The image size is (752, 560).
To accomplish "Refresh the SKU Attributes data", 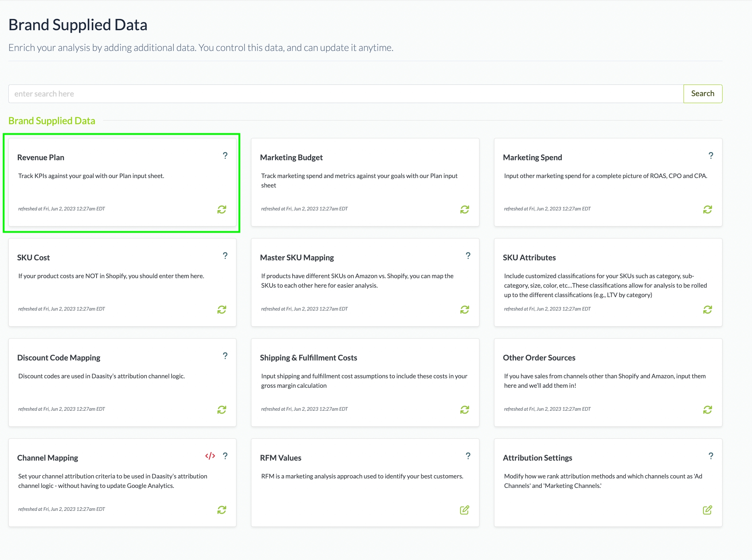I will (x=707, y=309).
